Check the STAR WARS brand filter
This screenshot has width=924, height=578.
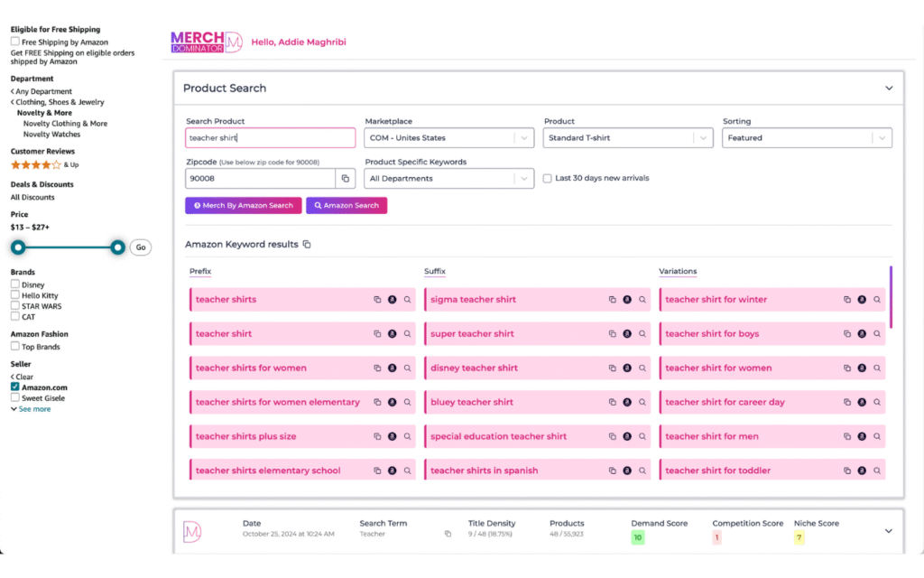click(x=14, y=305)
